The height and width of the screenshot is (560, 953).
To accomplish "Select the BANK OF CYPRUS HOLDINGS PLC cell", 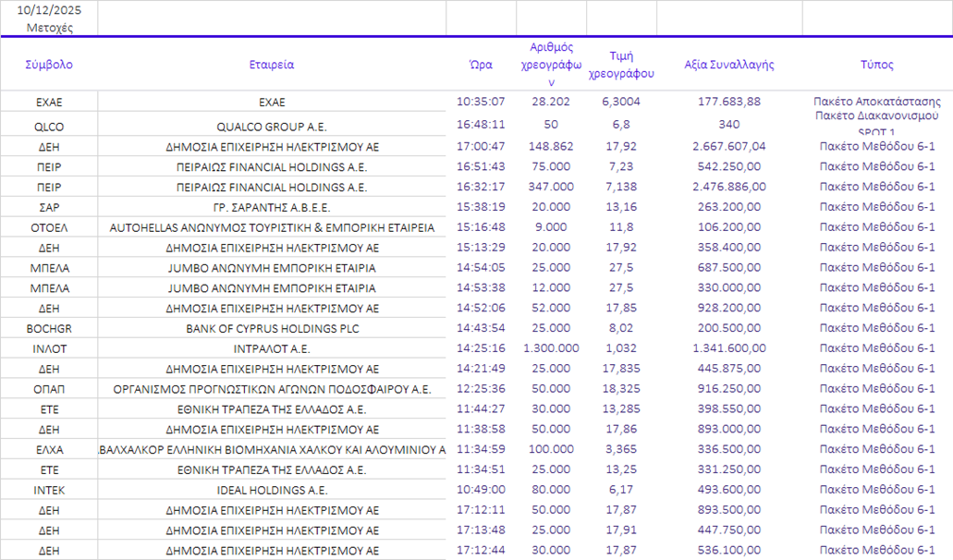I will click(x=272, y=328).
